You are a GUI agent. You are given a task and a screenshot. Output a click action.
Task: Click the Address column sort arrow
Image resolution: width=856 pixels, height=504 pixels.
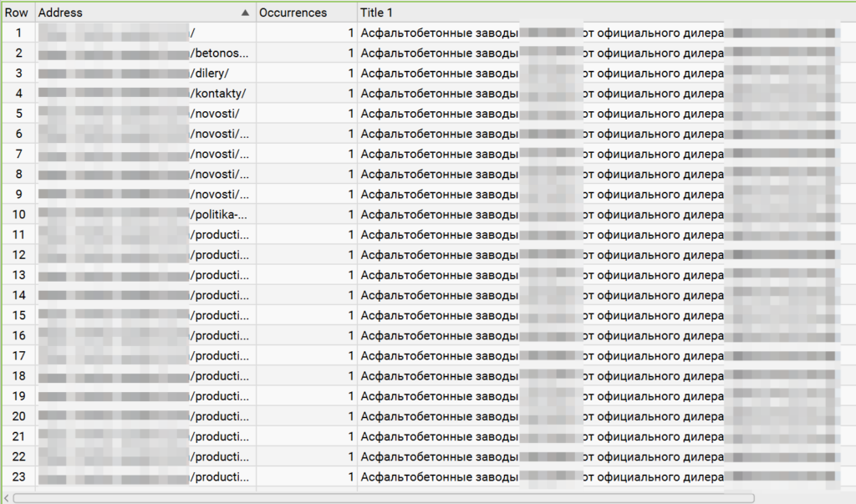click(x=245, y=13)
